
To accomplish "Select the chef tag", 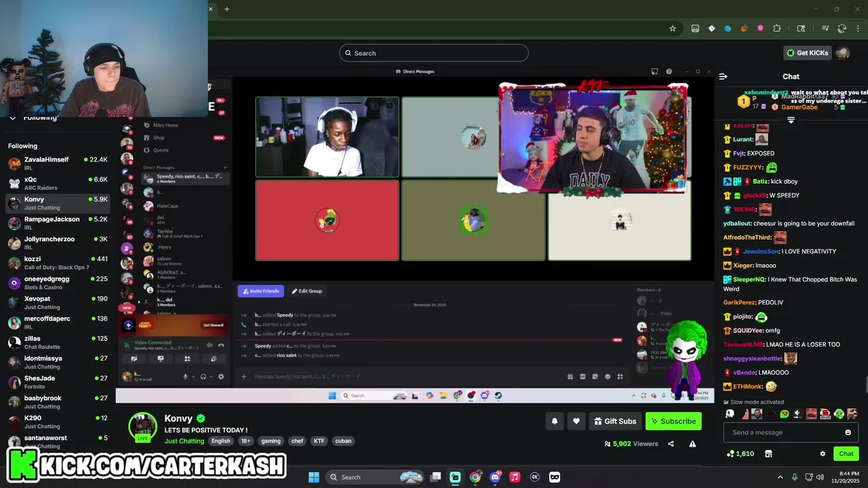I will (297, 441).
